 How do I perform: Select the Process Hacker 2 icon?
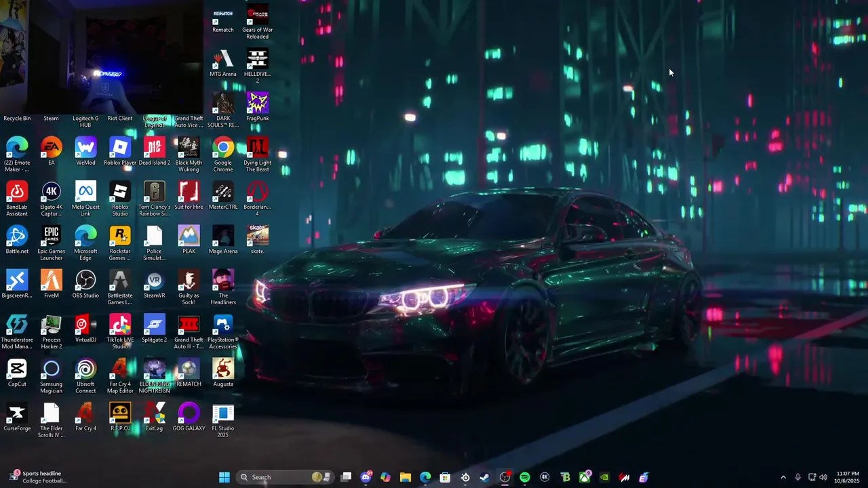click(52, 331)
